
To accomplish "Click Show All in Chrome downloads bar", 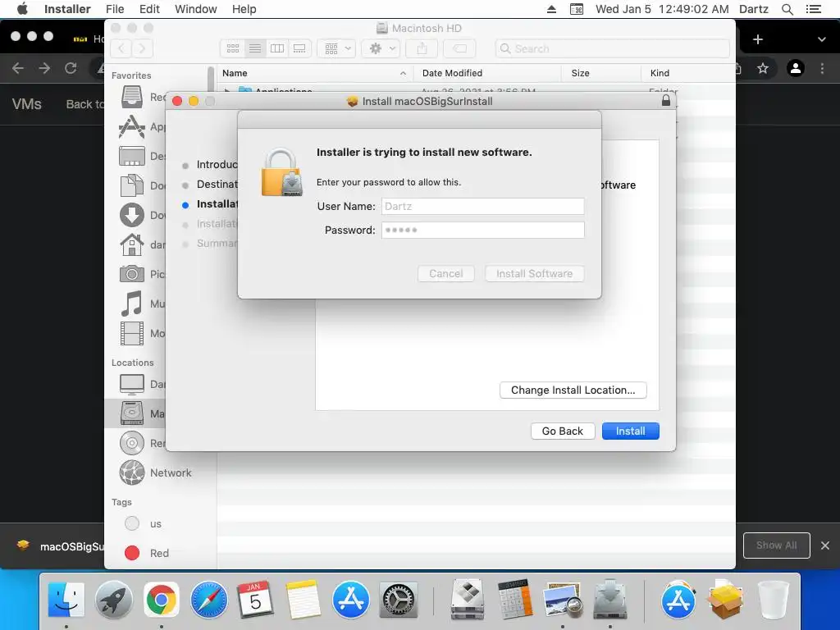I will (x=776, y=546).
